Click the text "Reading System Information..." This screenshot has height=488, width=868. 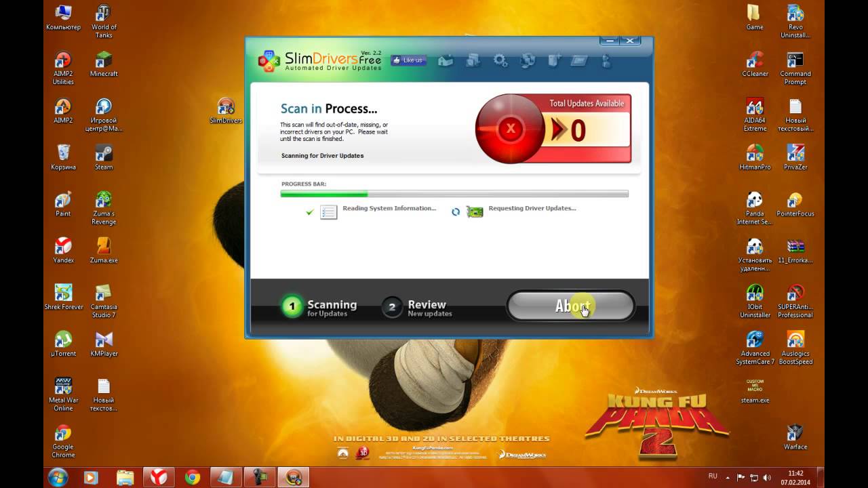pos(389,208)
